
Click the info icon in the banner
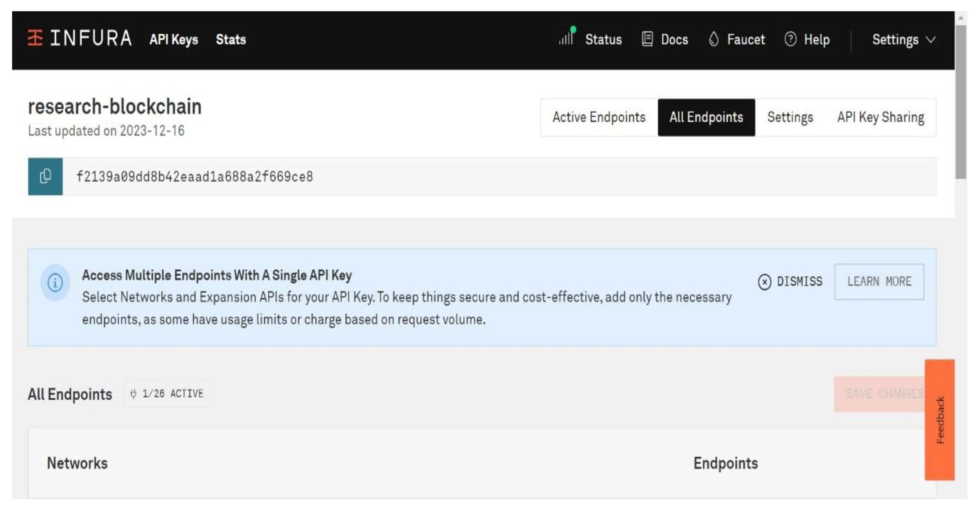(55, 283)
